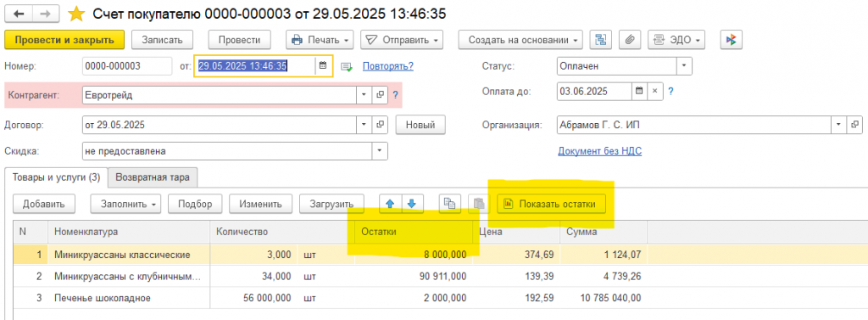The image size is (868, 320).
Task: Move the selected row down
Action: [x=411, y=204]
